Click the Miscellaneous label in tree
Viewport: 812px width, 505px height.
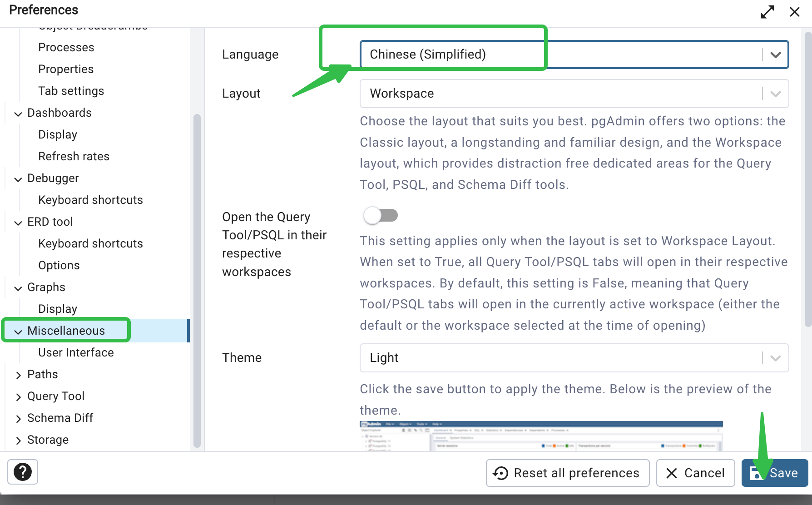click(66, 331)
